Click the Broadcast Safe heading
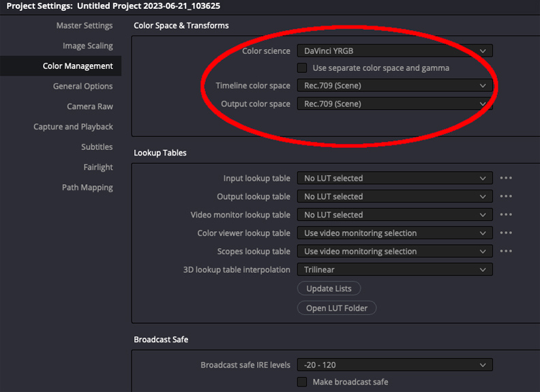 coord(161,340)
